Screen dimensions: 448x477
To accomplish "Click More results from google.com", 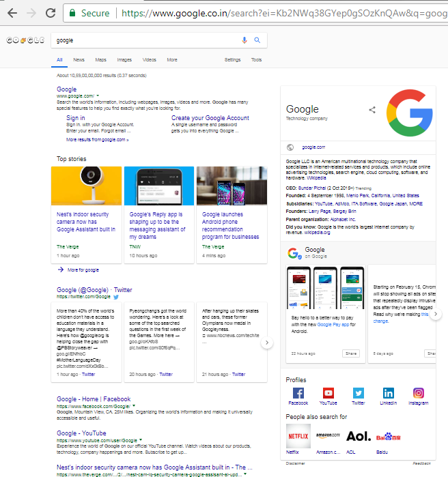I will click(x=98, y=140).
